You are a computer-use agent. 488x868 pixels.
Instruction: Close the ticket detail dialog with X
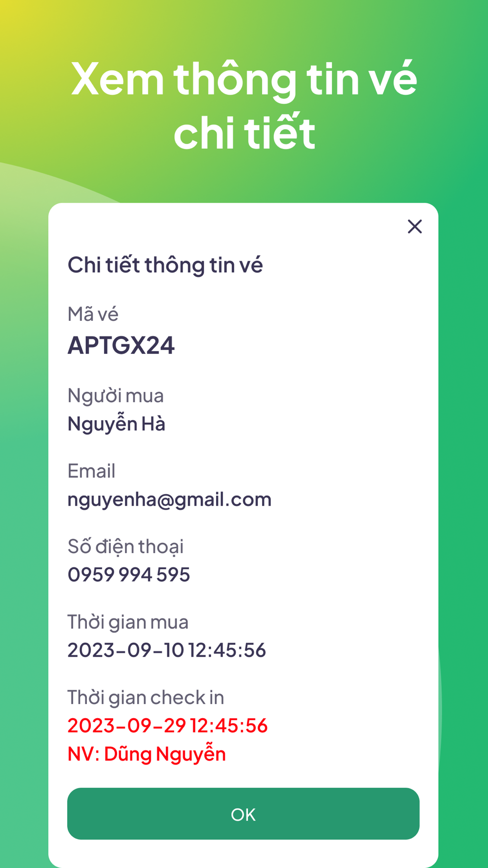tap(415, 227)
